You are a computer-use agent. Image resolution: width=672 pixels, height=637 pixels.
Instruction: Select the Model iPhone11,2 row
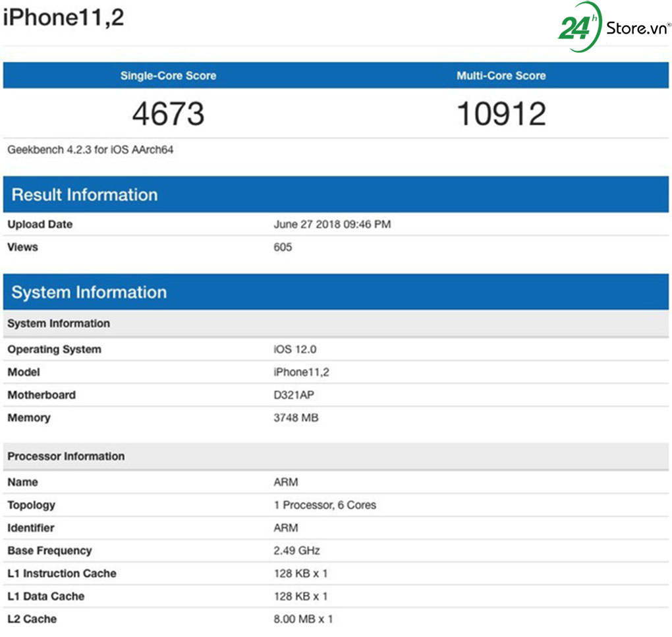(303, 372)
